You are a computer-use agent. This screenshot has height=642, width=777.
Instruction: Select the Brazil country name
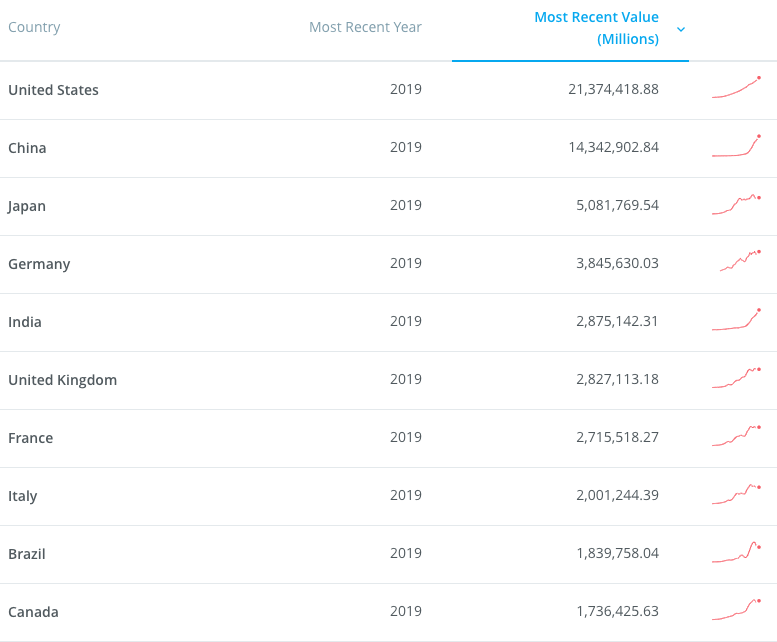(x=27, y=554)
